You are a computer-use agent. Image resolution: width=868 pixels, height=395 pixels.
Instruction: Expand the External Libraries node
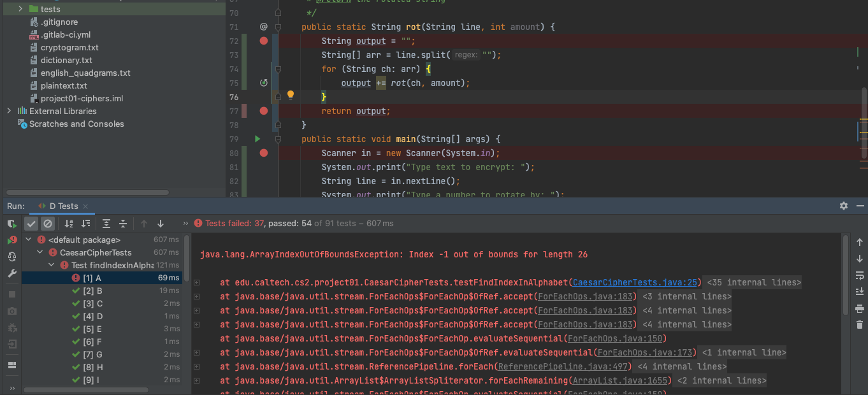coord(9,111)
